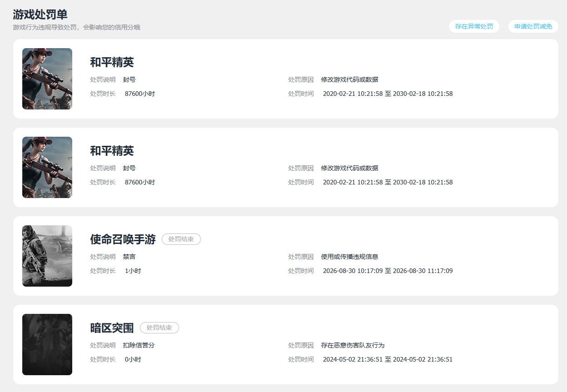Image resolution: width=567 pixels, height=392 pixels.
Task: Select the 扣除信誉分 penalty description value
Action: pyautogui.click(x=139, y=345)
